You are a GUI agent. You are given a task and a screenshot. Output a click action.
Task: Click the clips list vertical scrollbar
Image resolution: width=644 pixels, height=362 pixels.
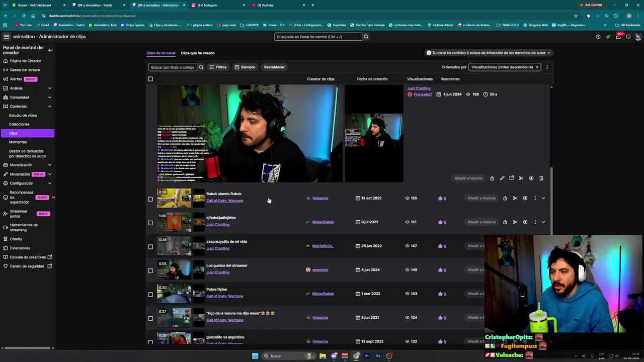(x=551, y=201)
